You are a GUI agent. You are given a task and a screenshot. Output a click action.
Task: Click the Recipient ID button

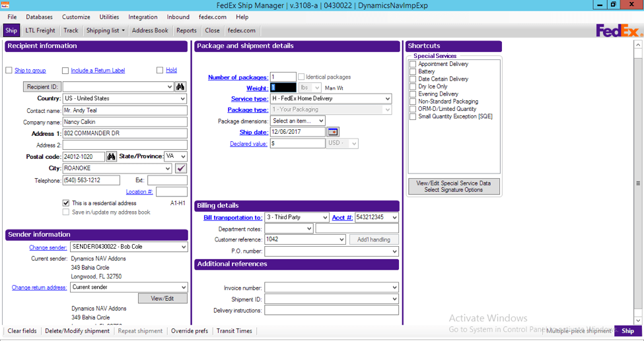(42, 86)
